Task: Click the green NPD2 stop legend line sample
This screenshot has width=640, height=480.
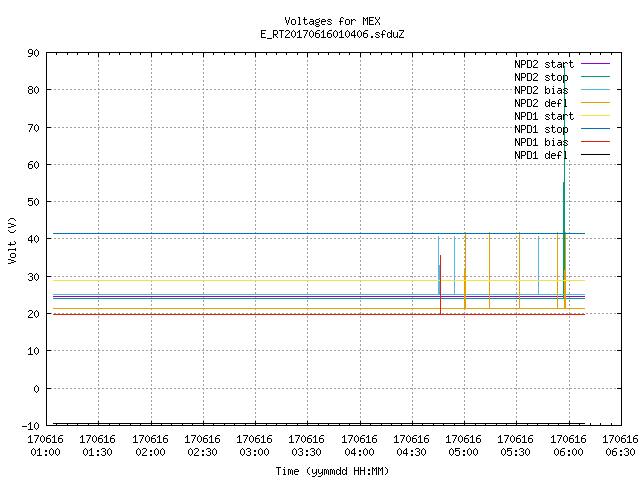Action: coord(595,77)
